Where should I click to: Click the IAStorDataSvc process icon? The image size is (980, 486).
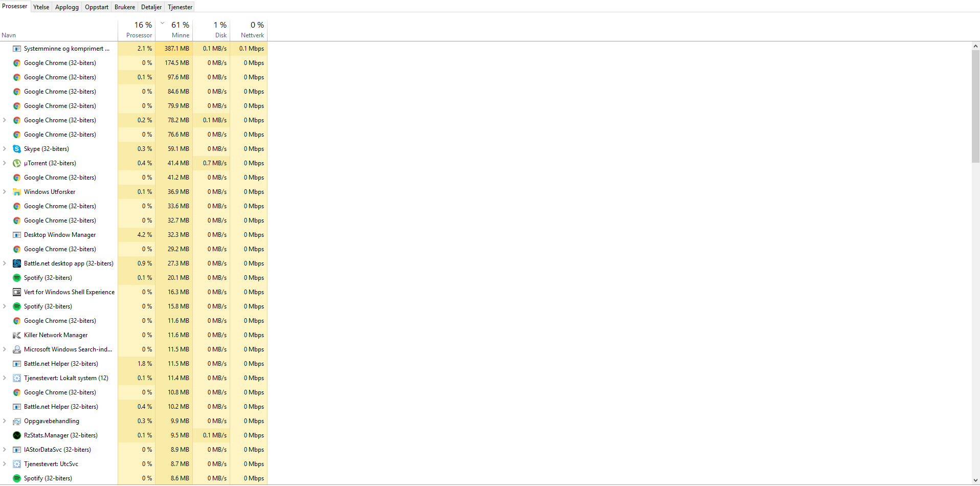pos(17,450)
